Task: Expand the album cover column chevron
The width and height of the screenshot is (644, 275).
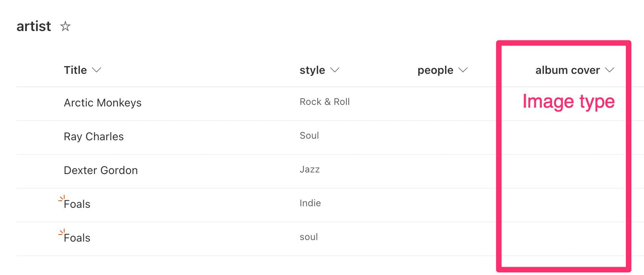Action: (x=609, y=70)
